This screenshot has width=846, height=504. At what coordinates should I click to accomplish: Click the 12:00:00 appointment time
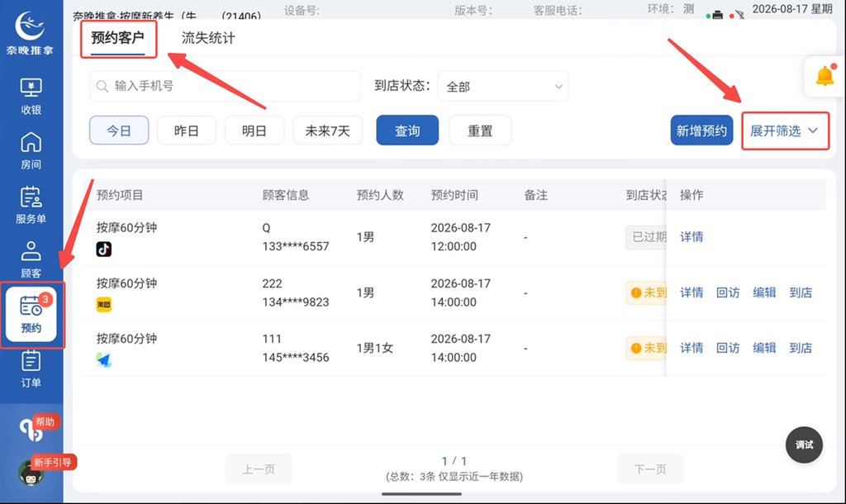point(454,246)
